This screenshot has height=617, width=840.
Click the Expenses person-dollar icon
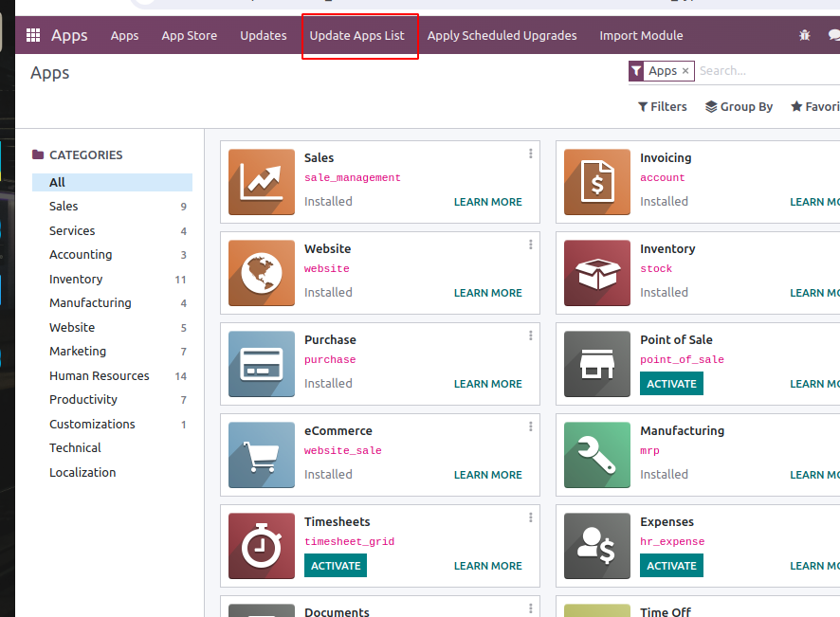(x=597, y=546)
